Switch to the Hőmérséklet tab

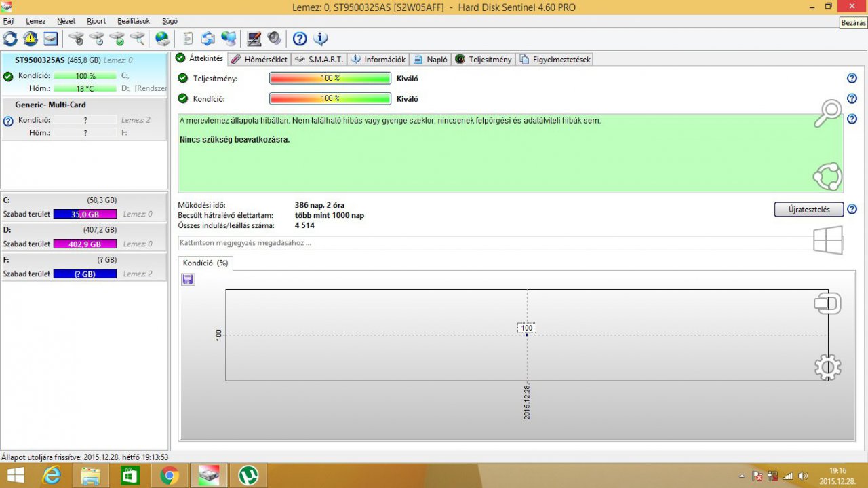coord(260,60)
